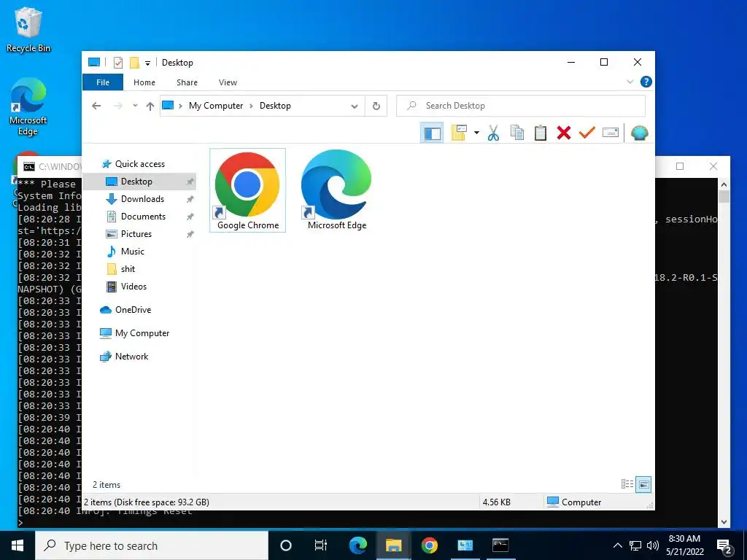This screenshot has height=560, width=747.
Task: Select Desktop in navigation pane
Action: (x=139, y=182)
